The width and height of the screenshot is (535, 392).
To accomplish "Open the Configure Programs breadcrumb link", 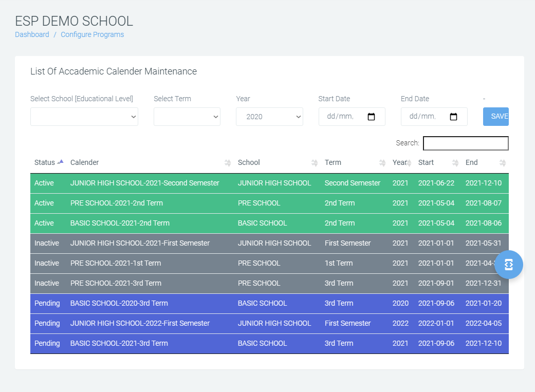I will click(92, 34).
